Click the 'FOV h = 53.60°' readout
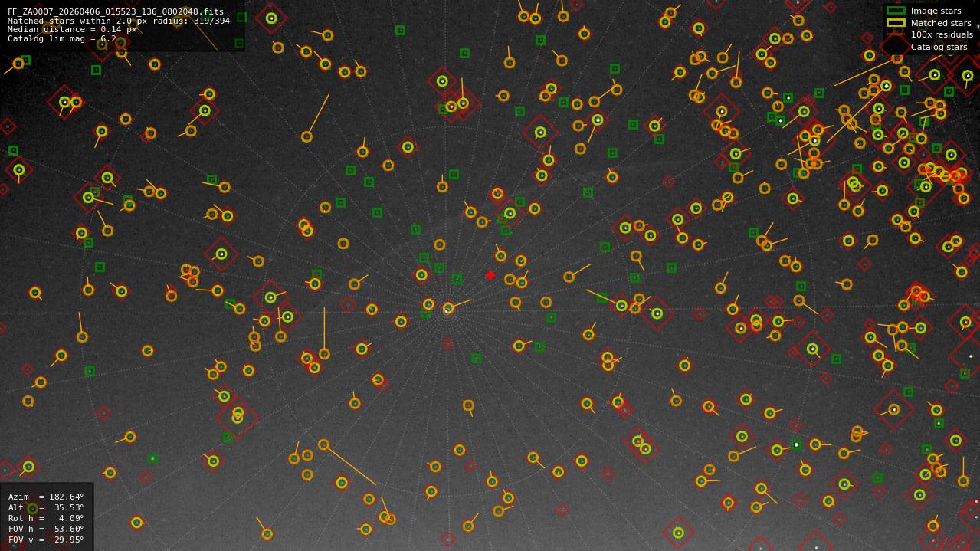 [x=46, y=529]
